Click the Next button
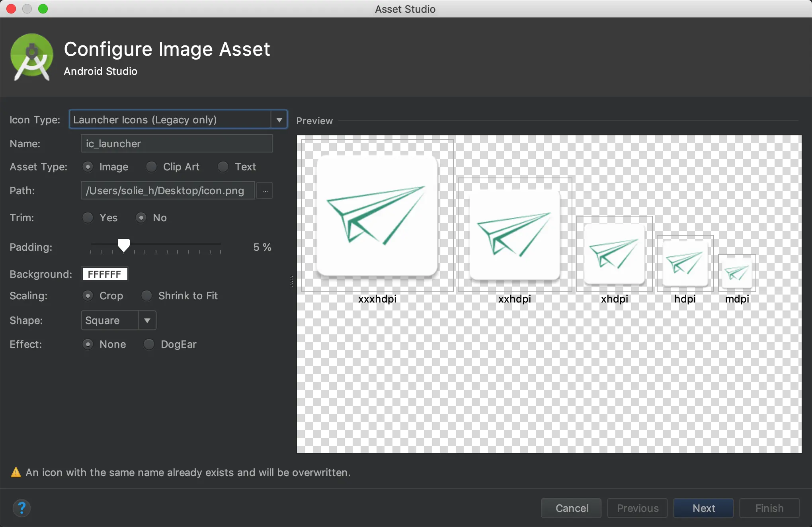Viewport: 812px width, 527px height. (703, 508)
